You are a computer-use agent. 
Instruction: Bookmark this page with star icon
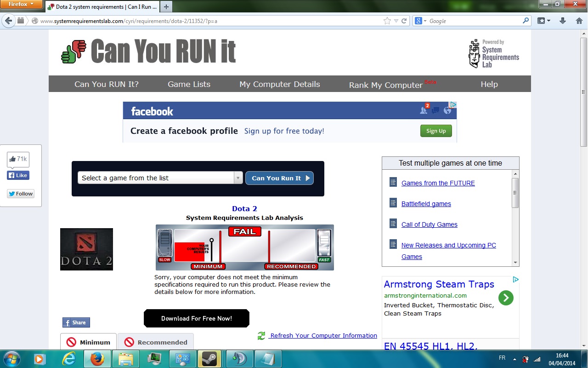tap(387, 21)
